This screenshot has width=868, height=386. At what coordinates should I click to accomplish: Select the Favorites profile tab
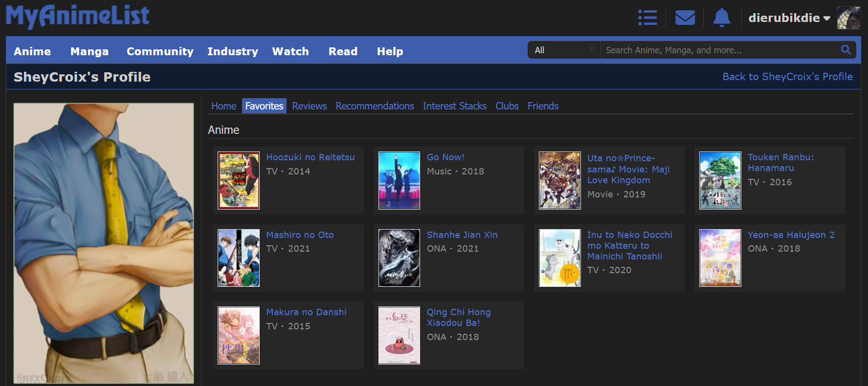[x=264, y=106]
